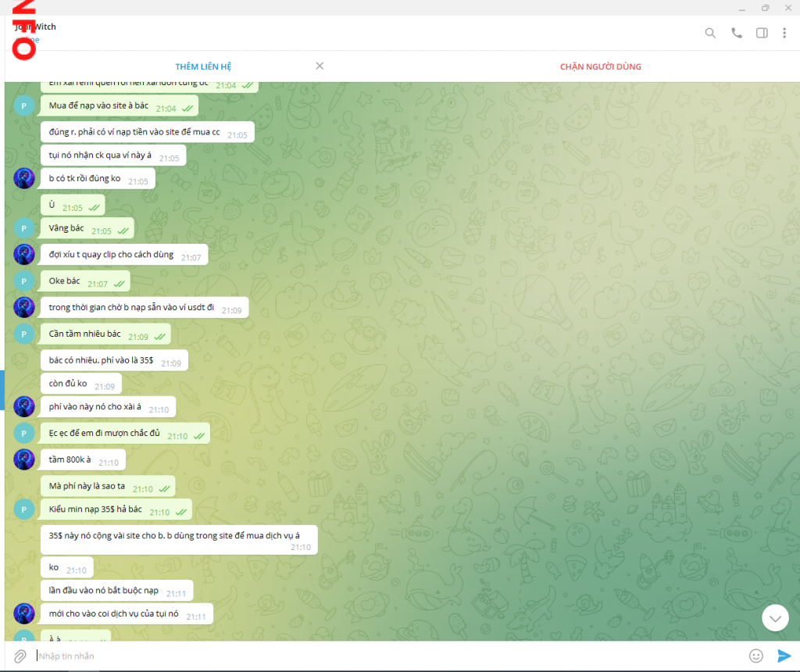Dismiss the add contact bar with X
The width and height of the screenshot is (800, 672).
pos(320,66)
